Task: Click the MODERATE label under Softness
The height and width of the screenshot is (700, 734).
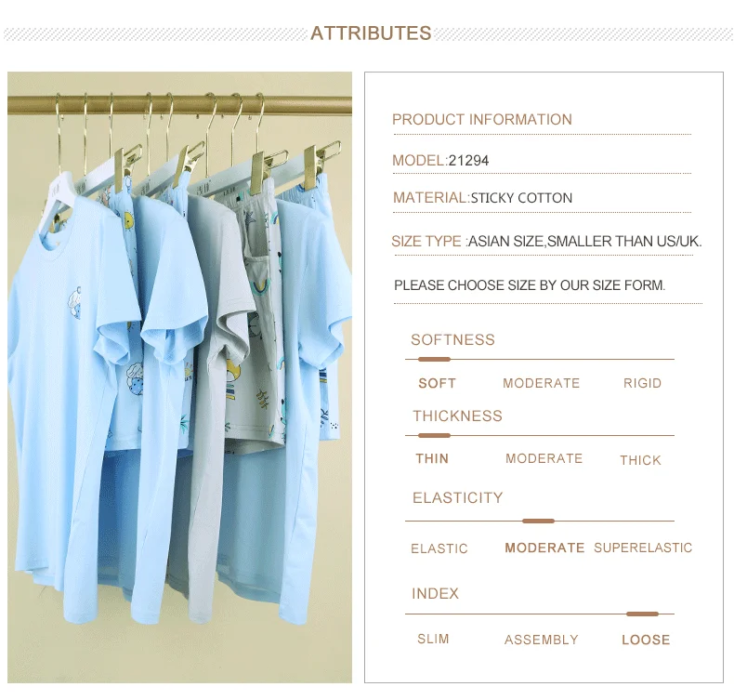Action: (x=541, y=383)
